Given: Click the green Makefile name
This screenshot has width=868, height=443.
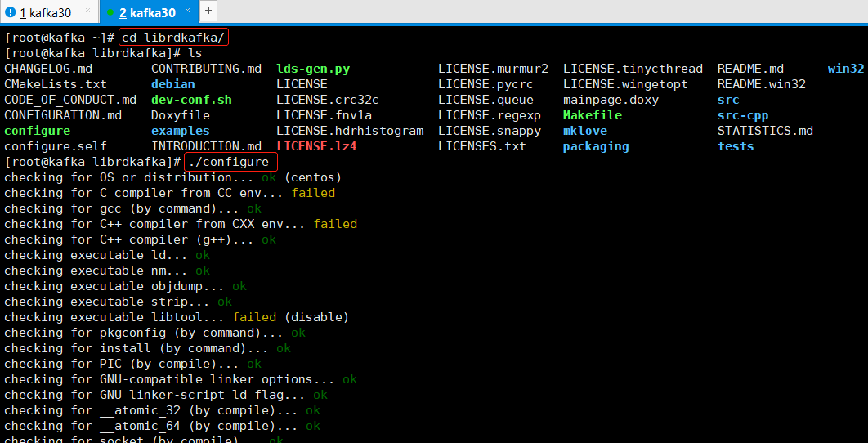Looking at the screenshot, I should tap(593, 115).
